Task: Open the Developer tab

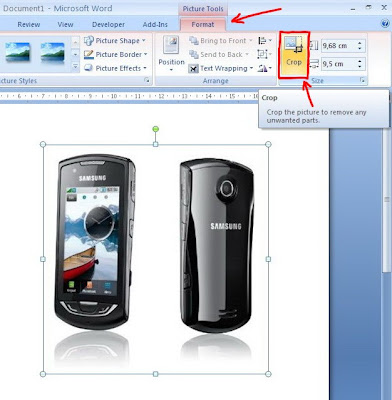Action: click(108, 24)
